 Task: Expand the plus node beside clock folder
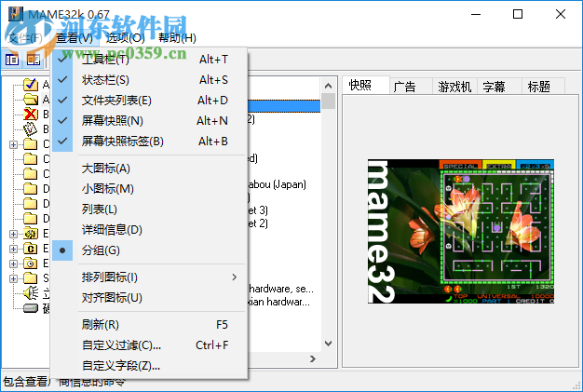coord(13,264)
